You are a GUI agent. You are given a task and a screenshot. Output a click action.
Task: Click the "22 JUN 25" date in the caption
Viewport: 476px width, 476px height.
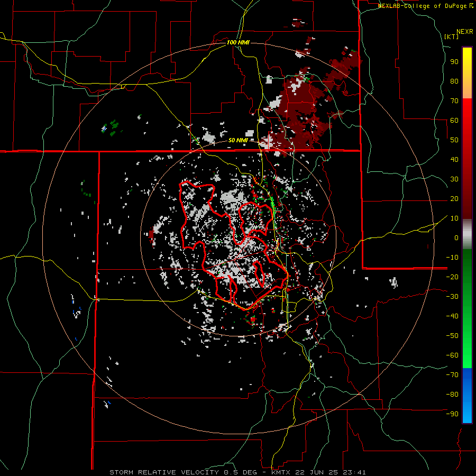click(317, 472)
